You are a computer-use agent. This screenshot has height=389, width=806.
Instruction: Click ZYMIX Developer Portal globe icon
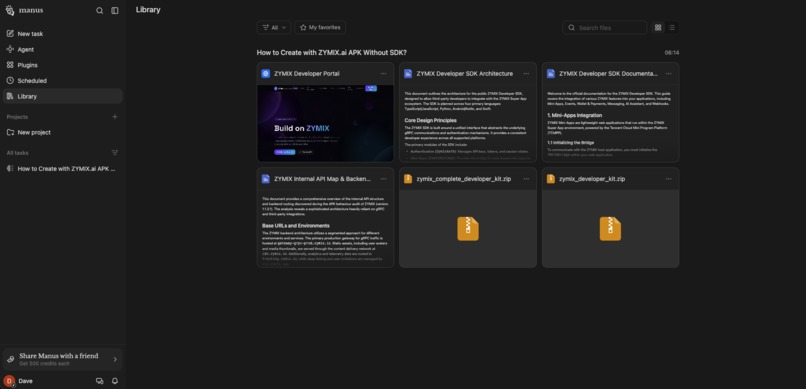click(265, 73)
